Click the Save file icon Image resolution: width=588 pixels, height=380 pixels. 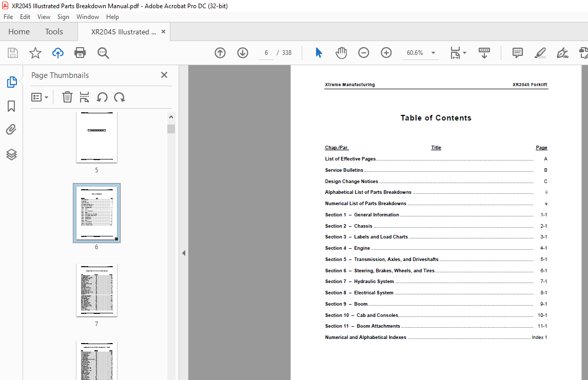tap(13, 53)
